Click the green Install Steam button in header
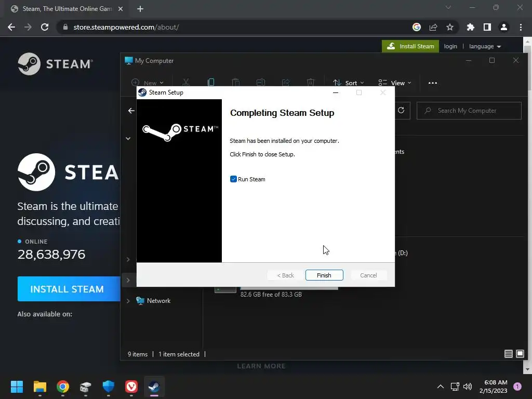Image resolution: width=532 pixels, height=399 pixels. pyautogui.click(x=410, y=46)
